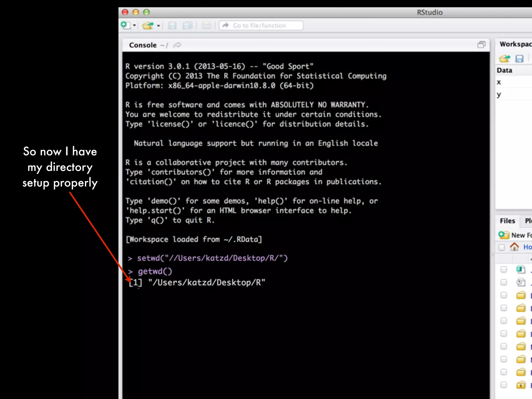This screenshot has height=399, width=532.
Task: Switch to the Workspace tab
Action: 515,44
